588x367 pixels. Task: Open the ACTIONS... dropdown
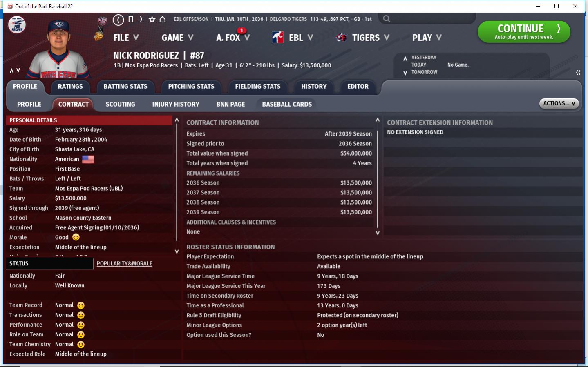click(559, 104)
